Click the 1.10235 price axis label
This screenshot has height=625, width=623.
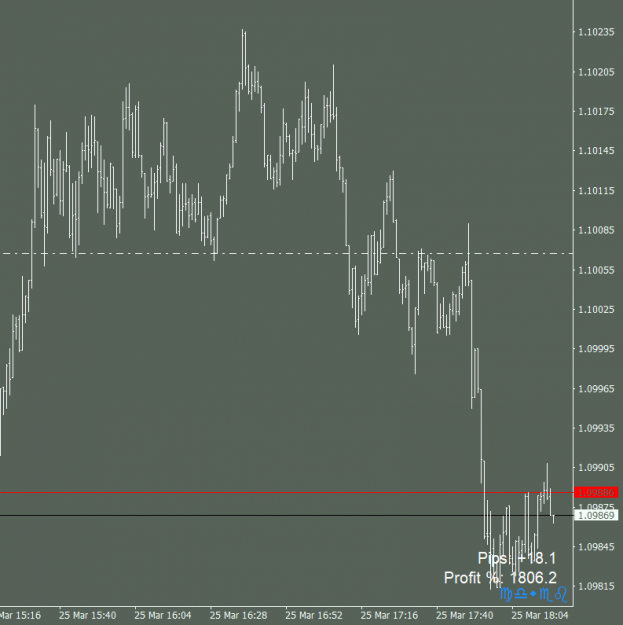tap(596, 32)
